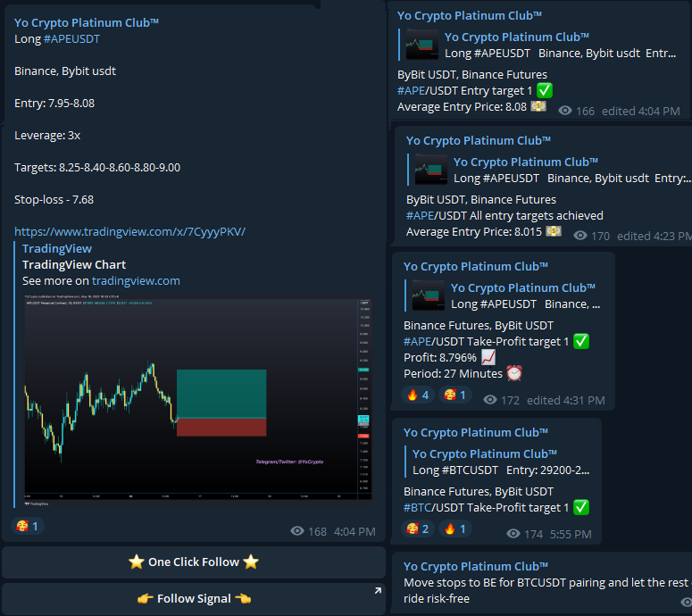
Task: Click the 5:55 PM timestamp
Action: [571, 535]
